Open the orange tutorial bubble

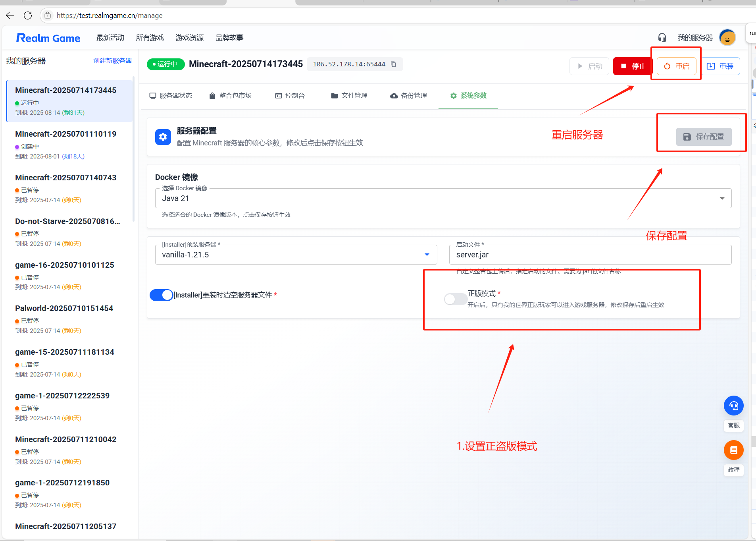[734, 450]
